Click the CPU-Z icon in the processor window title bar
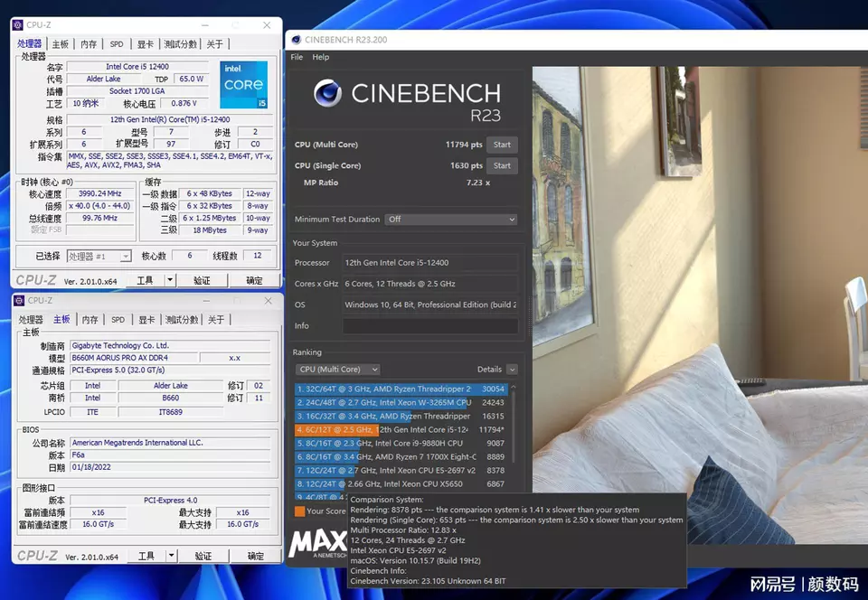The width and height of the screenshot is (868, 600). point(18,25)
